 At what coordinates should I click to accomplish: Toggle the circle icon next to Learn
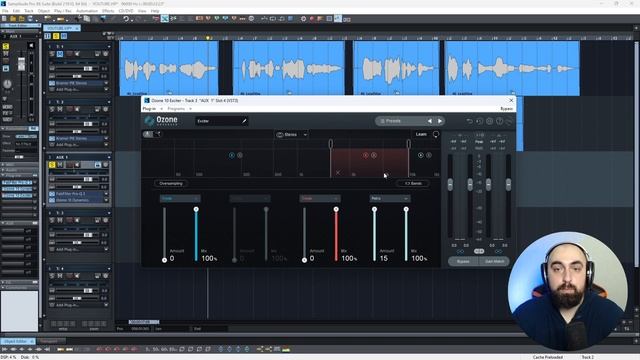(x=436, y=134)
